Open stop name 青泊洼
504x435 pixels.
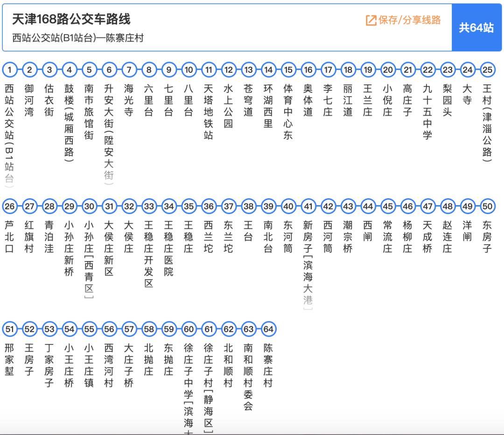coord(49,236)
